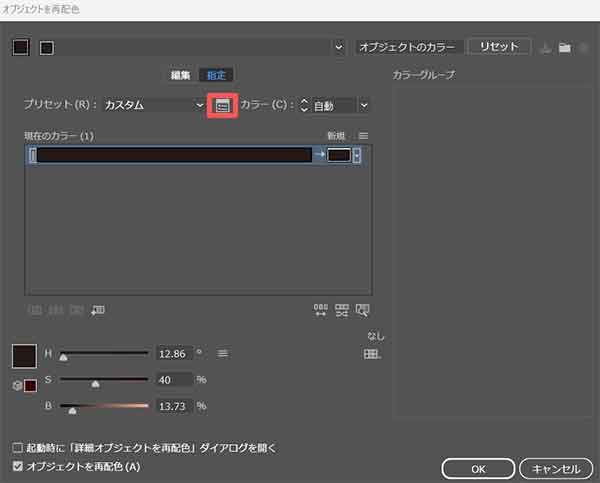Toggle the 起動時に詳細オブジェクトを再配色 checkbox
The height and width of the screenshot is (483, 600).
click(x=18, y=447)
